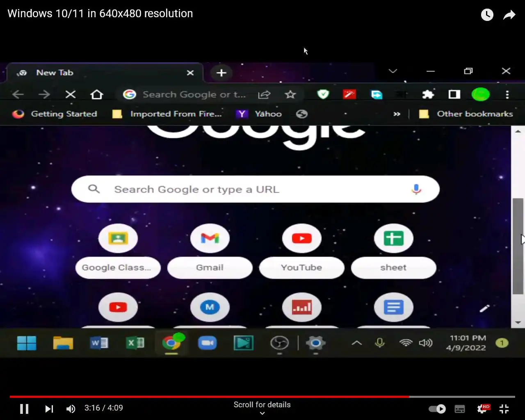This screenshot has width=525, height=420.
Task: Go forward with the browser forward arrow
Action: [x=44, y=94]
